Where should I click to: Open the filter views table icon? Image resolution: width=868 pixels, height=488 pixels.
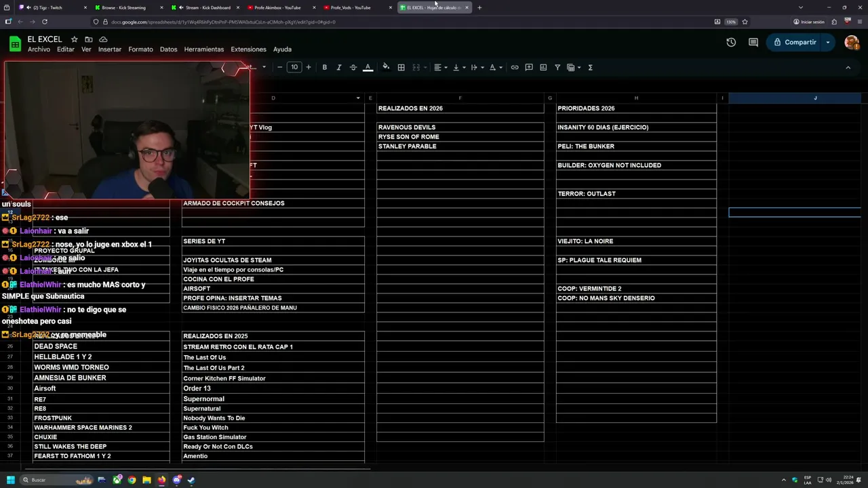tap(571, 67)
